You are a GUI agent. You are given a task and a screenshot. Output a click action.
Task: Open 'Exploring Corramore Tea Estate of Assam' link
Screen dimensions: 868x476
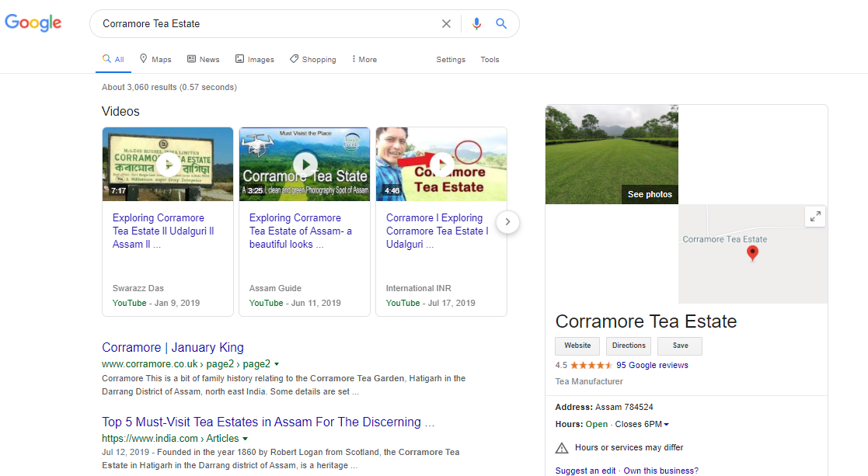[x=301, y=231]
